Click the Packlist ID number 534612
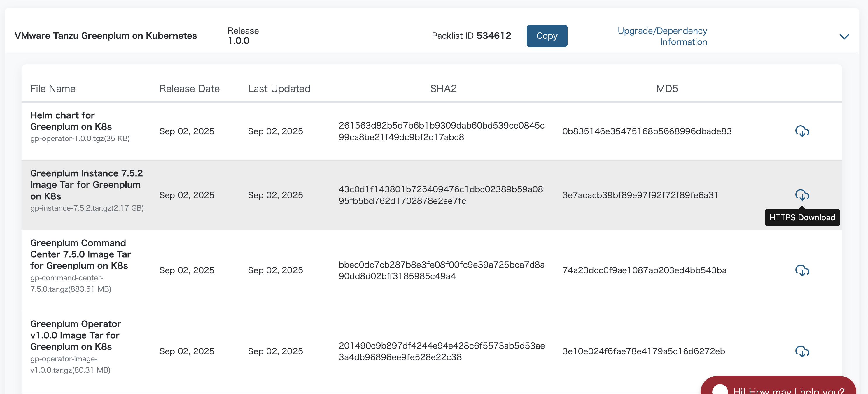The image size is (868, 394). pyautogui.click(x=494, y=36)
